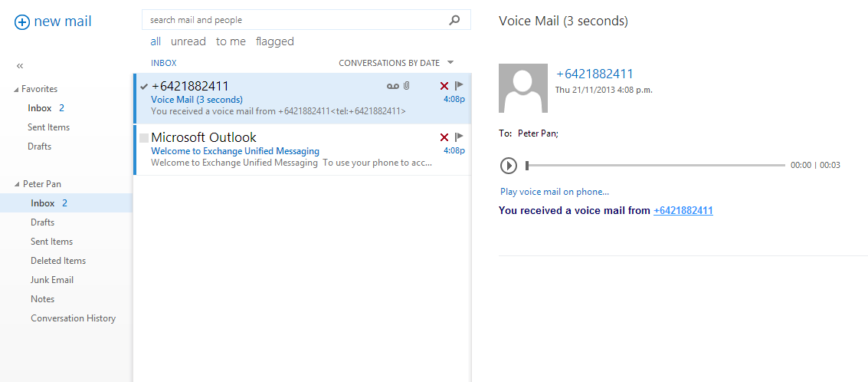Viewport: 868px width, 382px height.
Task: Uncheck the selected voice mail message
Action: pyautogui.click(x=144, y=87)
